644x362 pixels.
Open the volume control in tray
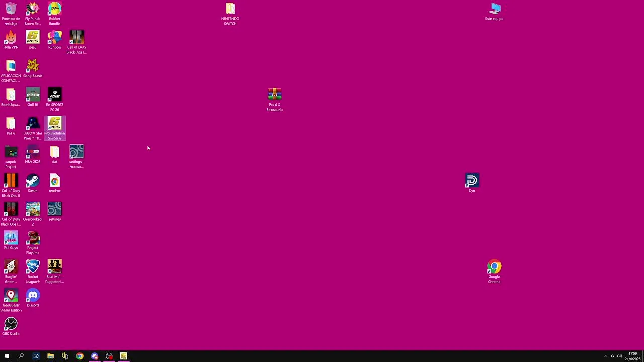coord(619,356)
